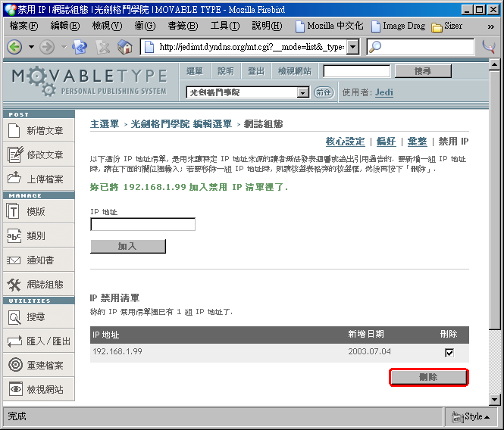Click the 檢視網站 header tab
Image resolution: width=504 pixels, height=430 pixels.
point(295,71)
